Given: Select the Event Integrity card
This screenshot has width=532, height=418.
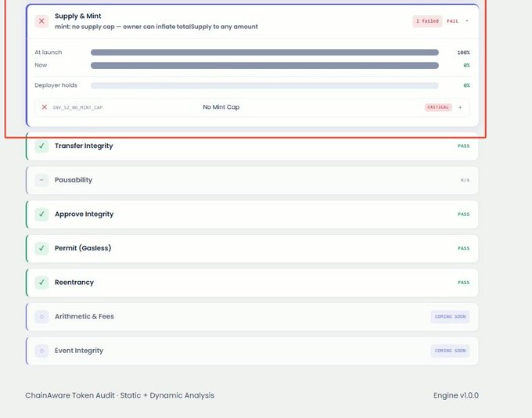Looking at the screenshot, I should [252, 351].
